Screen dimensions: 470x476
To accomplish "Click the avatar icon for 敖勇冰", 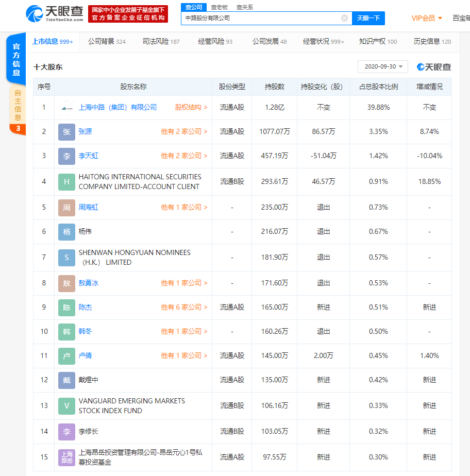I will (x=66, y=283).
